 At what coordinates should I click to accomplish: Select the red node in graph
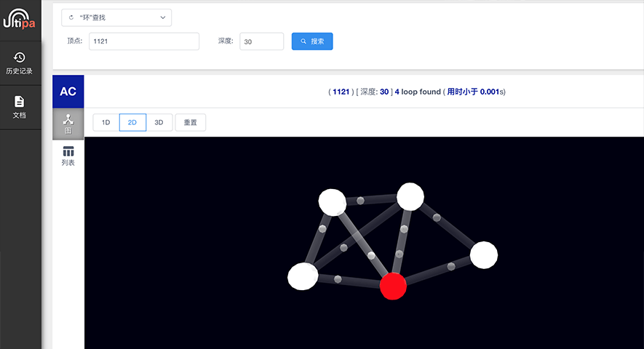coord(393,286)
